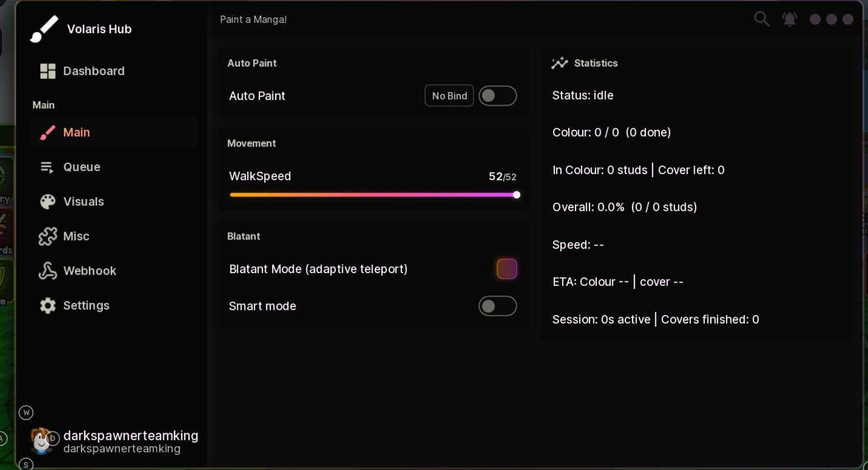Screen dimensions: 868x470
Task: Select the Misc puzzle piece icon
Action: click(x=48, y=236)
